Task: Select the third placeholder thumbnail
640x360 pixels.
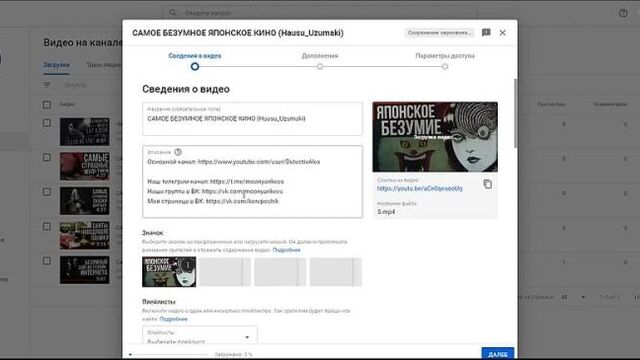Action: click(x=280, y=272)
